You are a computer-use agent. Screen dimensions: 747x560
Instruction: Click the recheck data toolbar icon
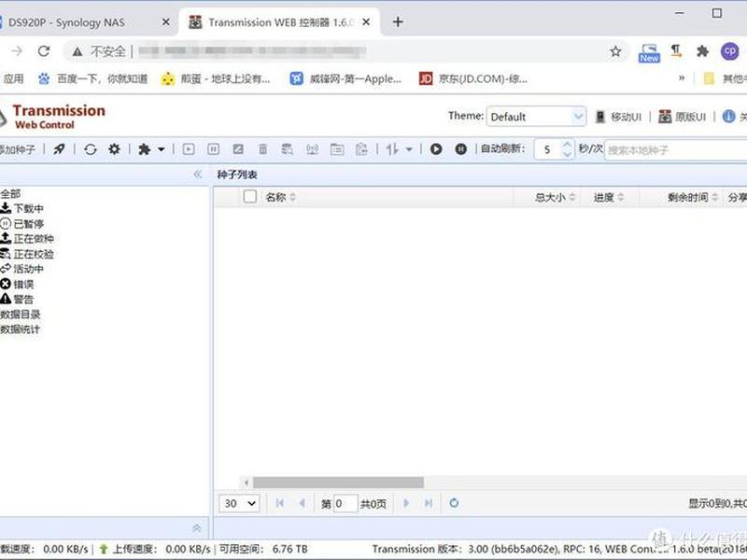(288, 149)
